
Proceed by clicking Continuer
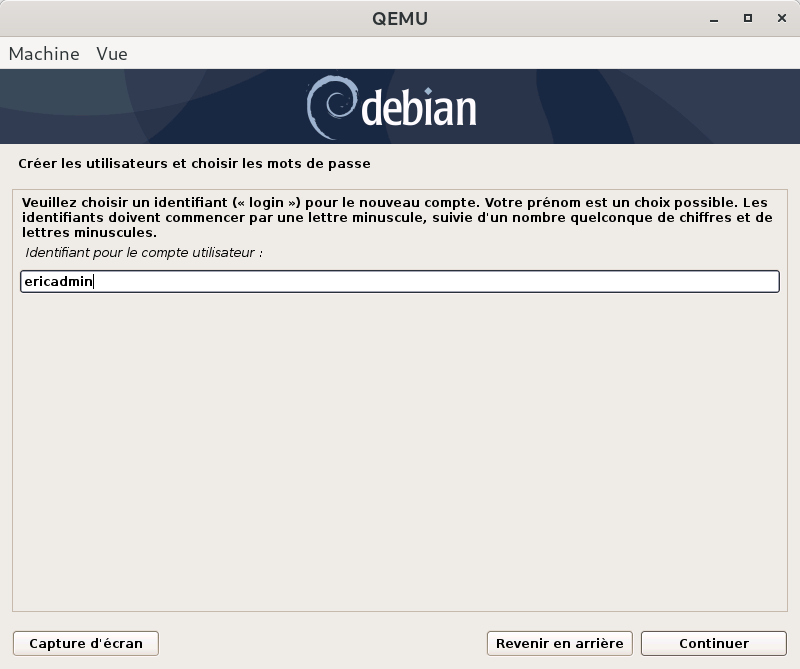click(713, 643)
